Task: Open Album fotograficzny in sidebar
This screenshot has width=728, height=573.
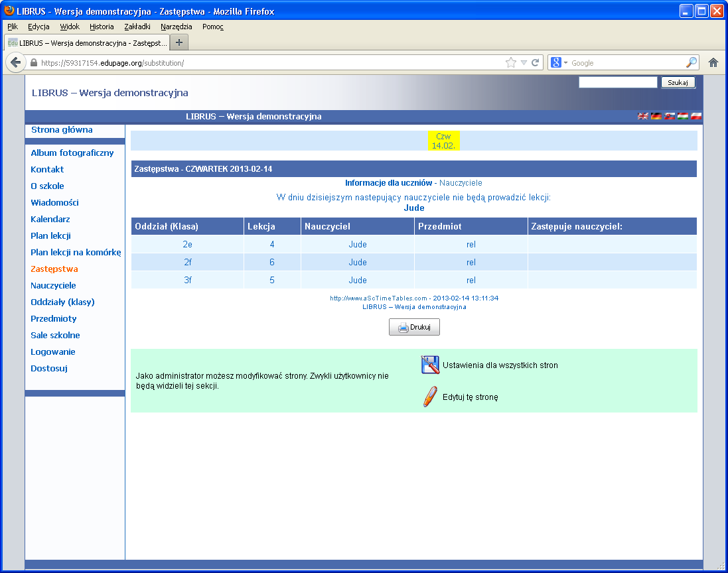Action: pyautogui.click(x=72, y=153)
